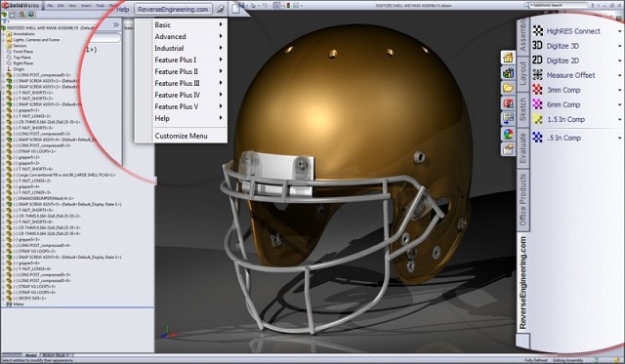The height and width of the screenshot is (364, 625).
Task: Switch to the ConfigurationManager tab icon
Action: point(21,15)
